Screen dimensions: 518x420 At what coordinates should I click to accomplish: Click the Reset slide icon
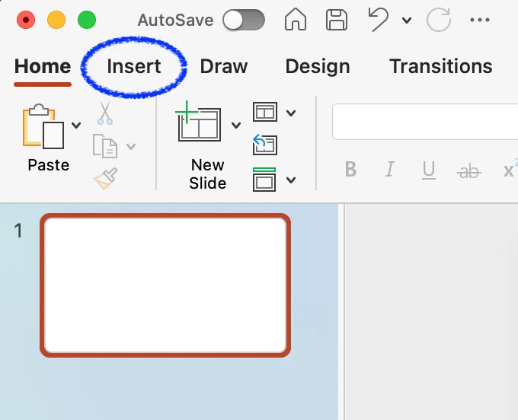(265, 145)
